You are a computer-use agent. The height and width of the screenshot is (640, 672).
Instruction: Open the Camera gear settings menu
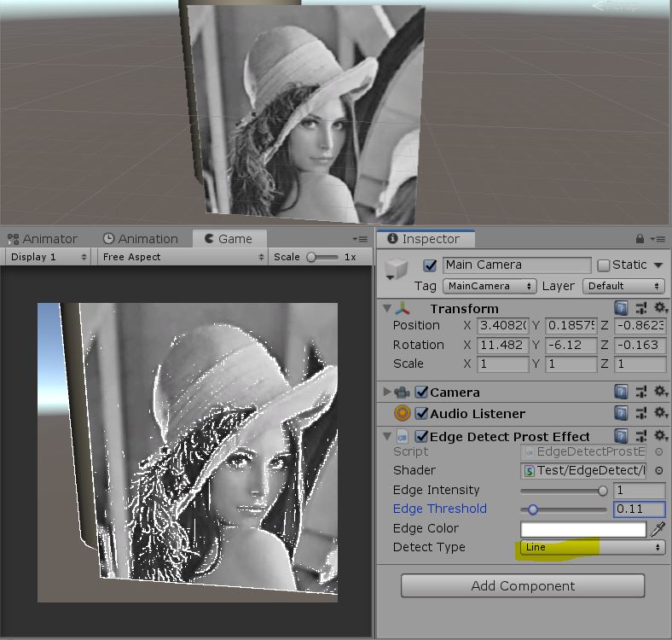click(x=660, y=391)
